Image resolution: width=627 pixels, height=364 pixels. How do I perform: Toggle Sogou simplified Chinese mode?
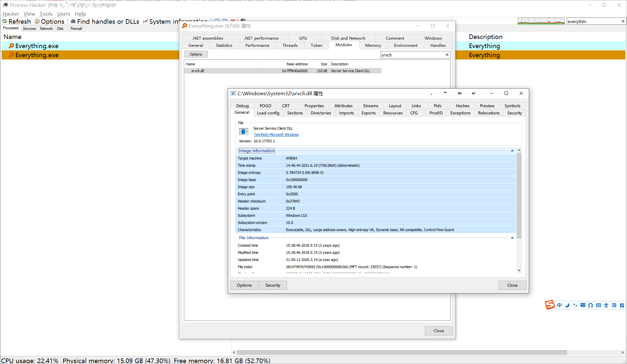pos(614,305)
